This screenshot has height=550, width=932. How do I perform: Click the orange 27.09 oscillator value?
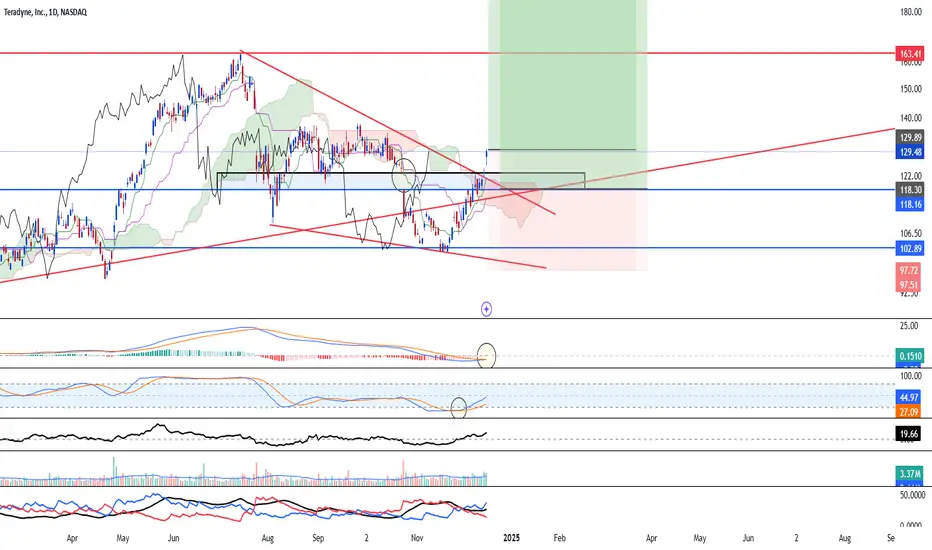point(909,411)
